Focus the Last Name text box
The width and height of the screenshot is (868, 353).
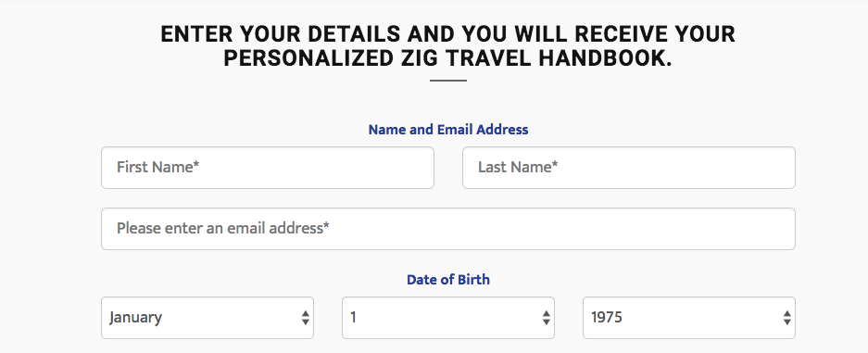629,168
